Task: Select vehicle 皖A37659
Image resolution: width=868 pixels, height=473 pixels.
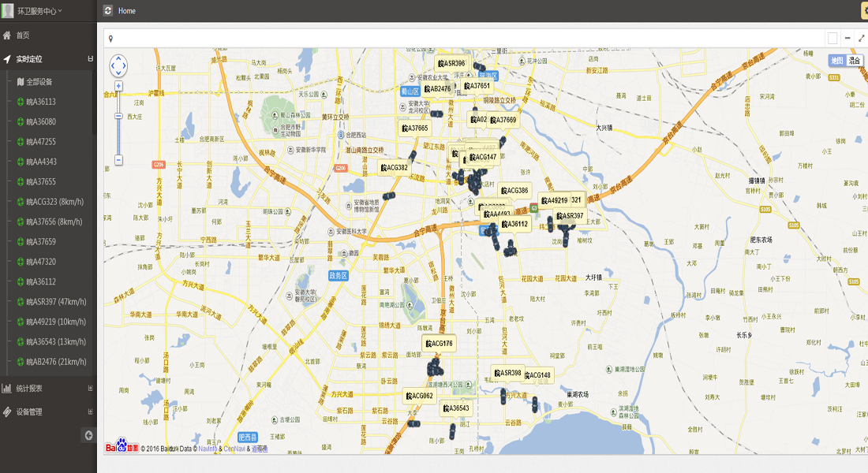Action: point(41,242)
